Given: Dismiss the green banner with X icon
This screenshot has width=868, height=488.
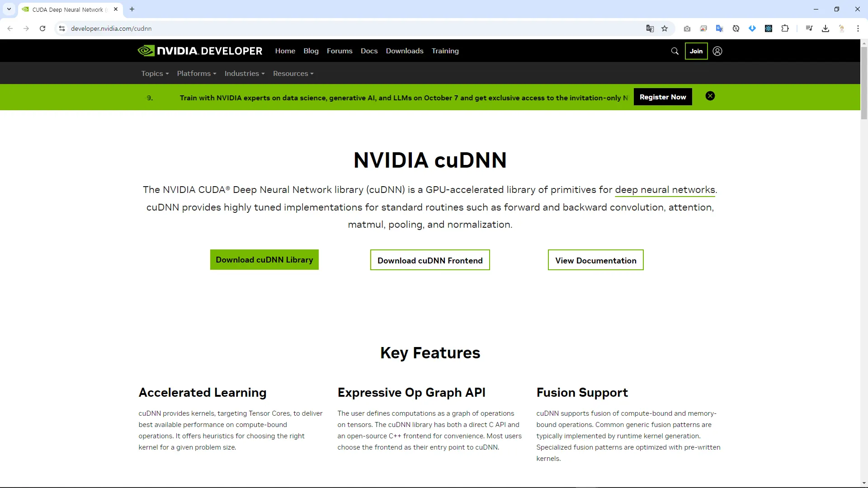Looking at the screenshot, I should (x=710, y=96).
